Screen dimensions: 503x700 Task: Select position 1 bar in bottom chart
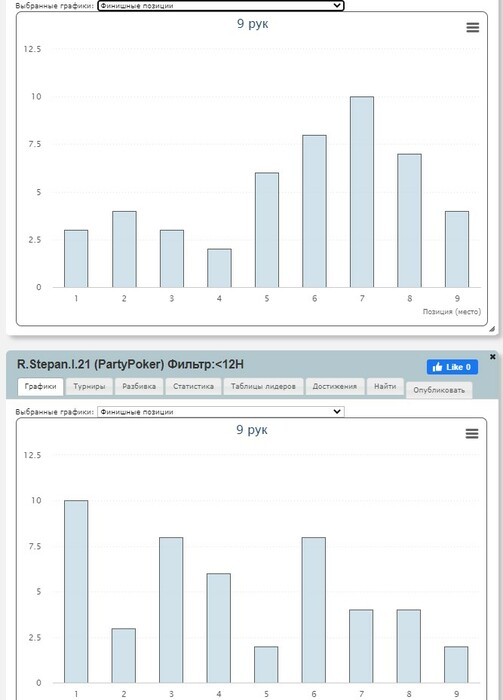tap(76, 592)
